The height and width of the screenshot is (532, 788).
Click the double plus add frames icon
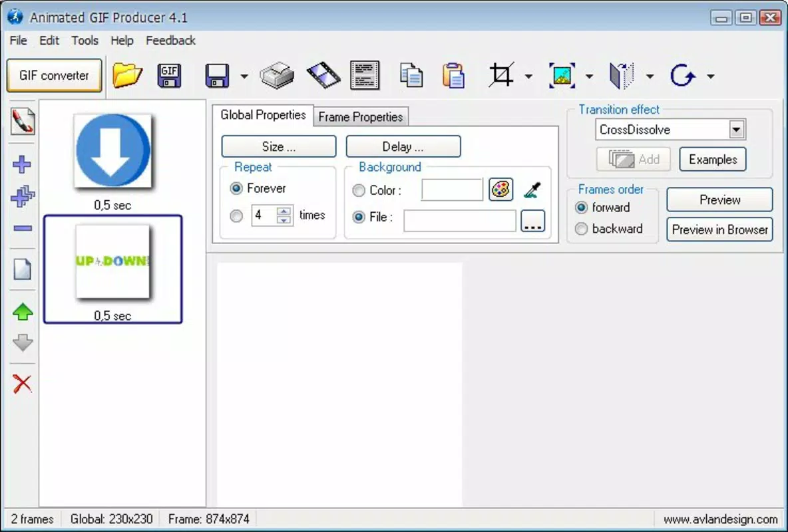coord(23,196)
